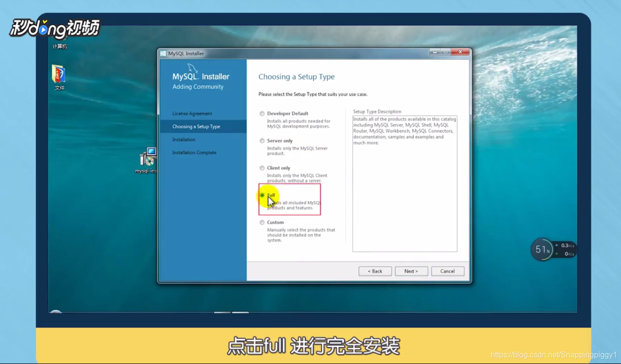Screen dimensions: 621x364
Task: Click the Setup Type Description text box
Action: pos(405,183)
